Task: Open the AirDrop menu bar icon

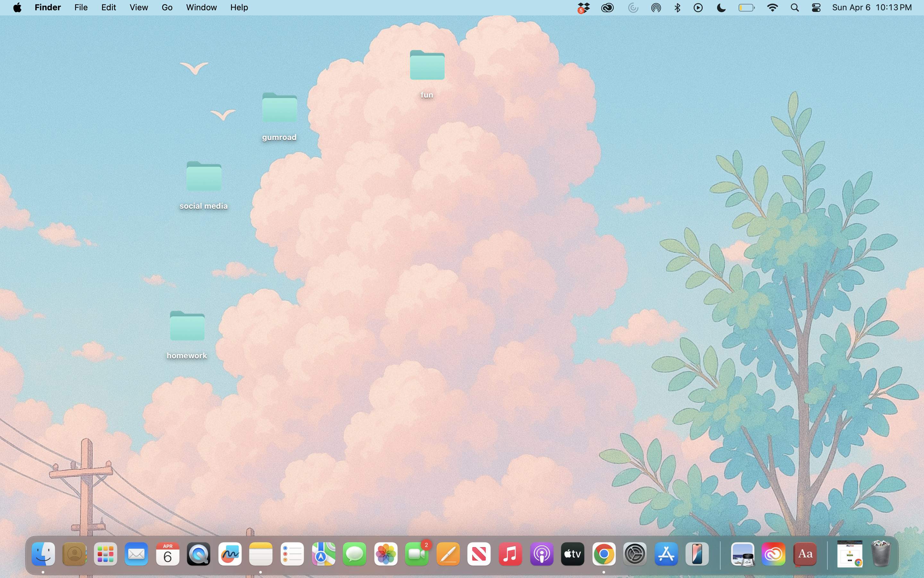Action: (656, 8)
